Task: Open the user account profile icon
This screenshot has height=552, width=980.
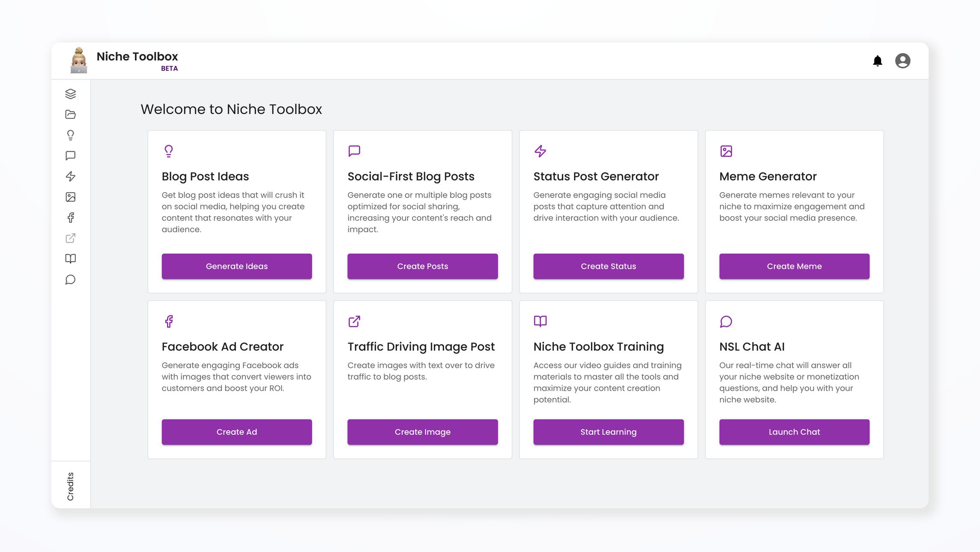Action: point(902,61)
